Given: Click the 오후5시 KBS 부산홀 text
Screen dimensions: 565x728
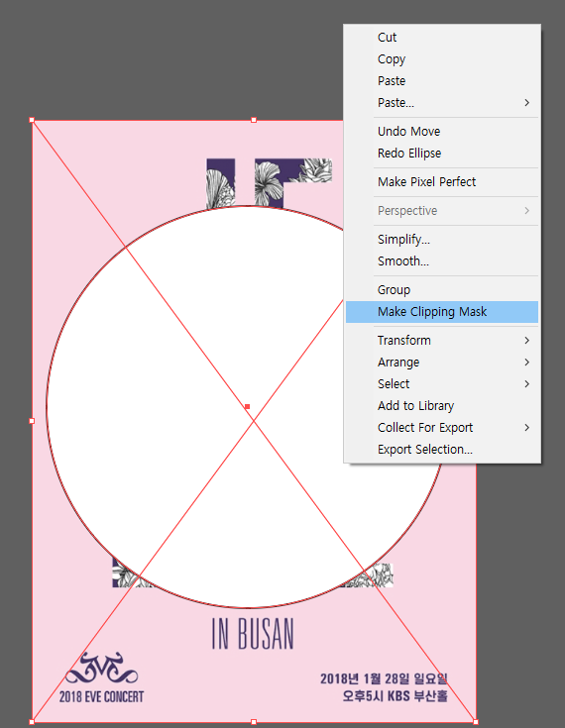Looking at the screenshot, I should (395, 696).
